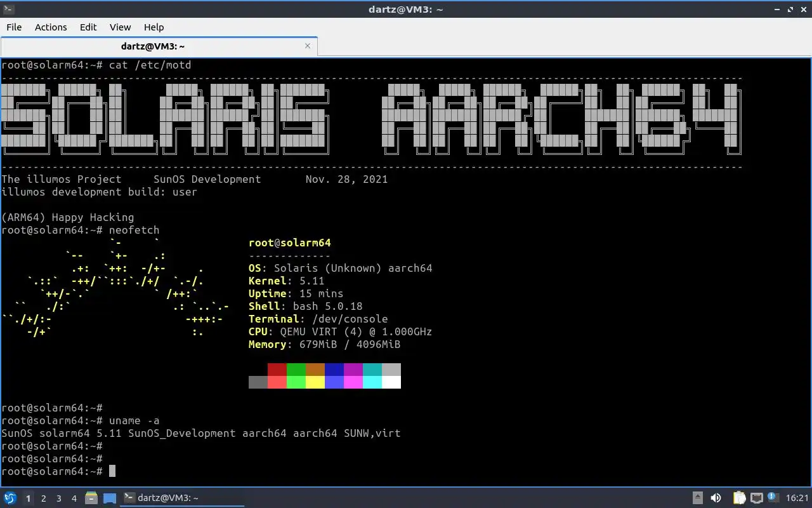
Task: Click the 'SunOS solarm64 5.11' output line
Action: coord(201,433)
